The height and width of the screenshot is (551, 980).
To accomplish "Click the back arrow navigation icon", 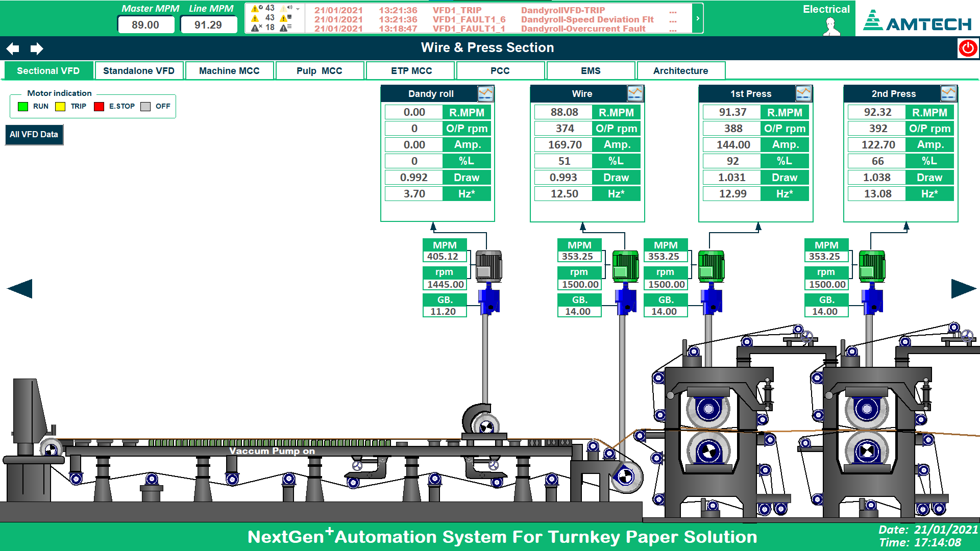I will pos(13,48).
